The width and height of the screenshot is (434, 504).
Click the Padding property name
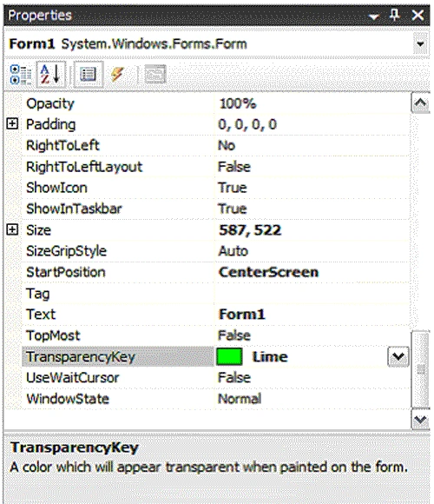point(50,124)
